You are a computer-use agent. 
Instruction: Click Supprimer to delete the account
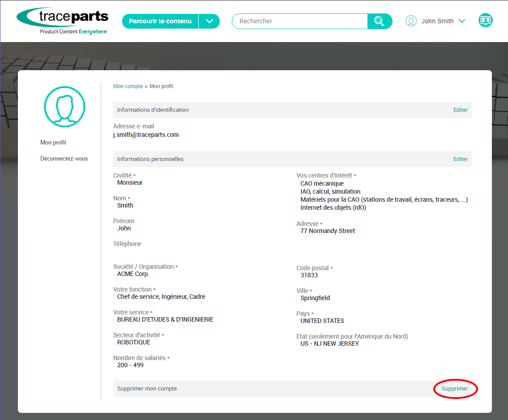[x=455, y=389]
